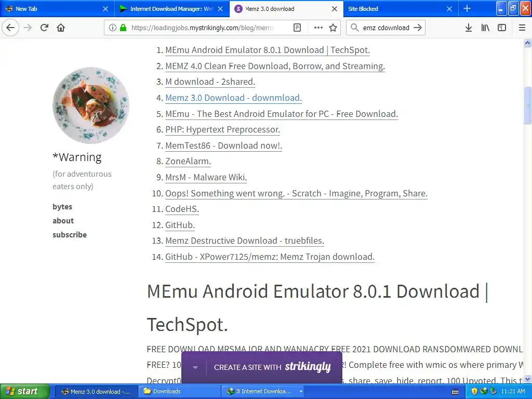Expand the Internet Download Manager group arrow
The height and width of the screenshot is (399, 532).
(301, 391)
